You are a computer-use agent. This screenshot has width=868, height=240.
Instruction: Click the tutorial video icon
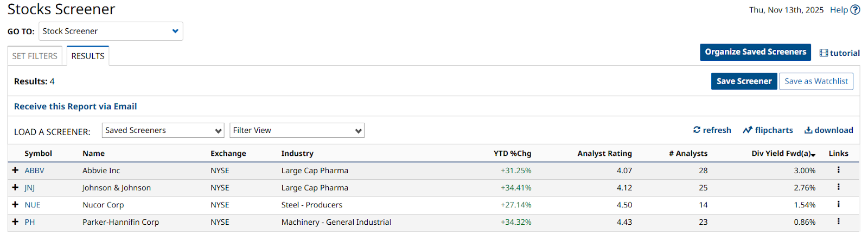tap(824, 53)
